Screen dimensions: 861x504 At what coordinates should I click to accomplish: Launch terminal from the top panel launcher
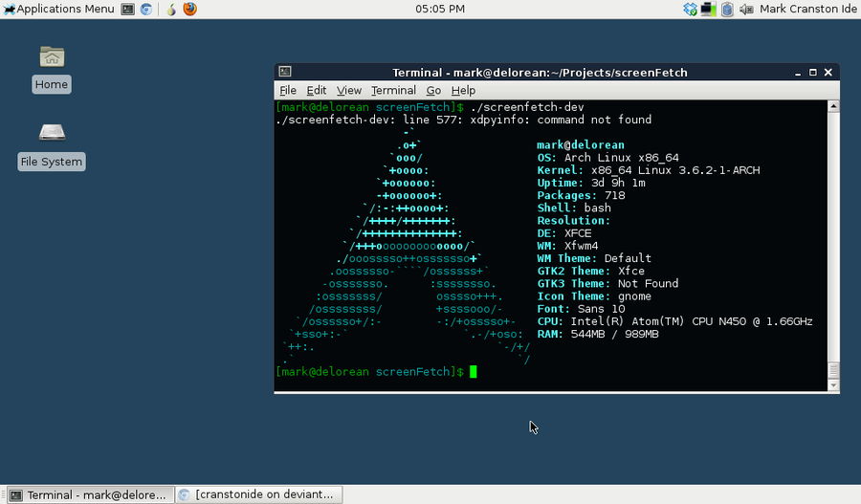click(127, 9)
